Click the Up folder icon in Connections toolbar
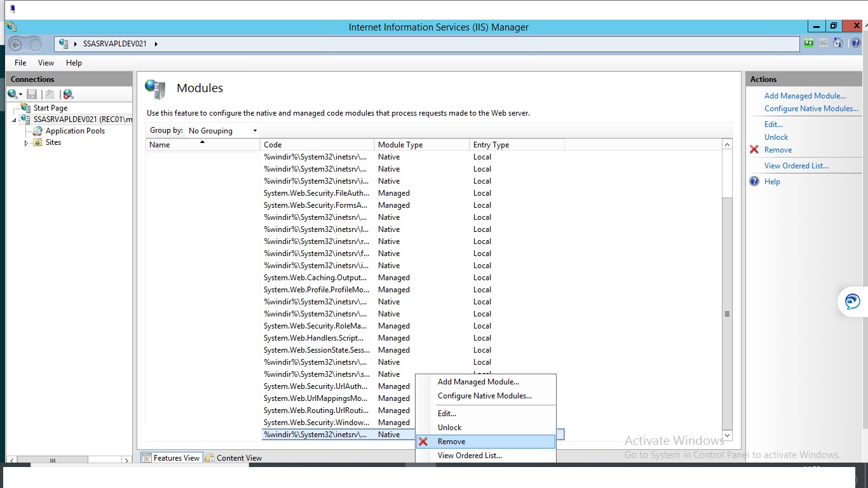 pyautogui.click(x=50, y=94)
